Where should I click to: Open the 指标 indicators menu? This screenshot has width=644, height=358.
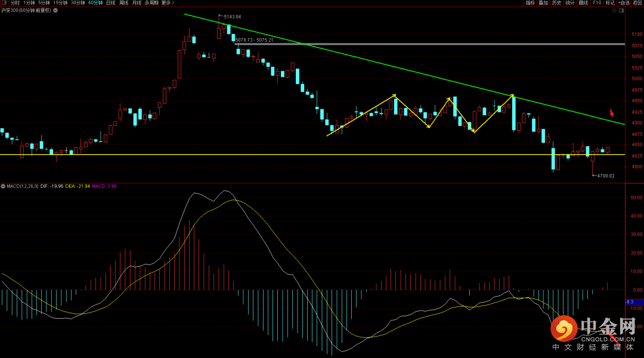point(530,3)
